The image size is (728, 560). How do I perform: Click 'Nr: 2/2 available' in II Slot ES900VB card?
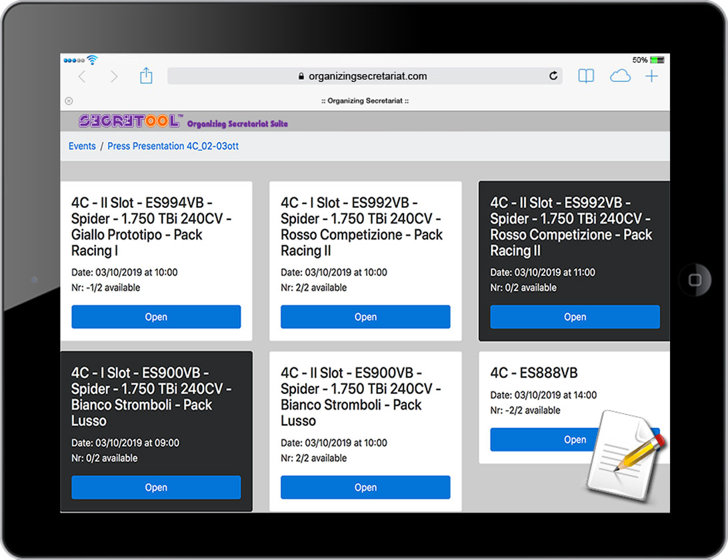tap(314, 458)
